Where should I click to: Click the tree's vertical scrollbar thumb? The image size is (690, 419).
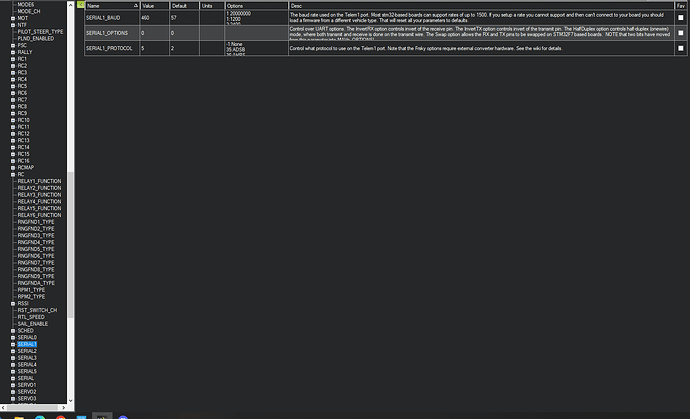70,245
